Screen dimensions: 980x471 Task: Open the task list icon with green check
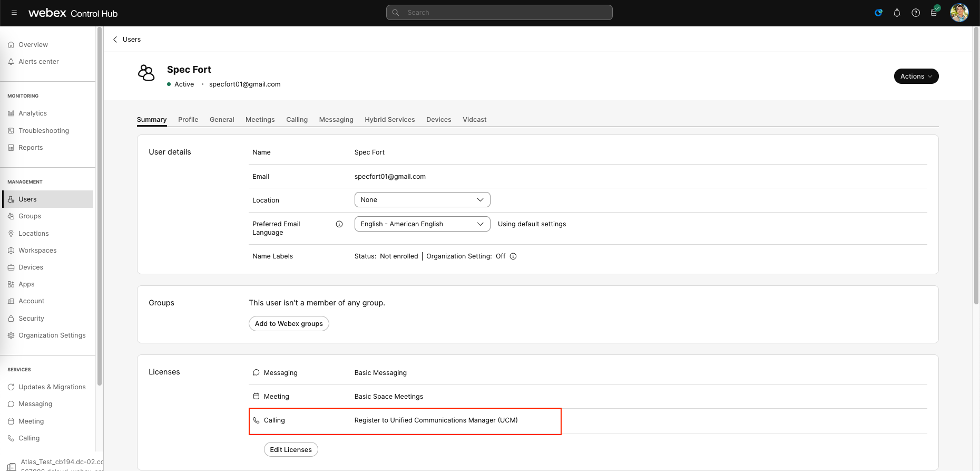click(x=934, y=12)
